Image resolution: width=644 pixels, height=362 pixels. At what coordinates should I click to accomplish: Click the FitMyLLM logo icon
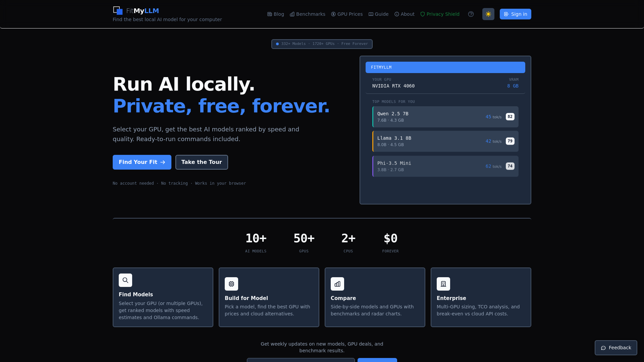click(x=118, y=11)
